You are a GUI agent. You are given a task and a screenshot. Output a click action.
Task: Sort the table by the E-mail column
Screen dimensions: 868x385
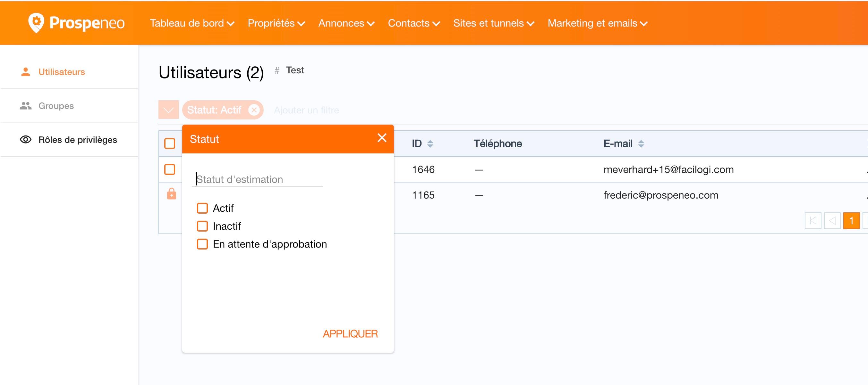coord(641,144)
